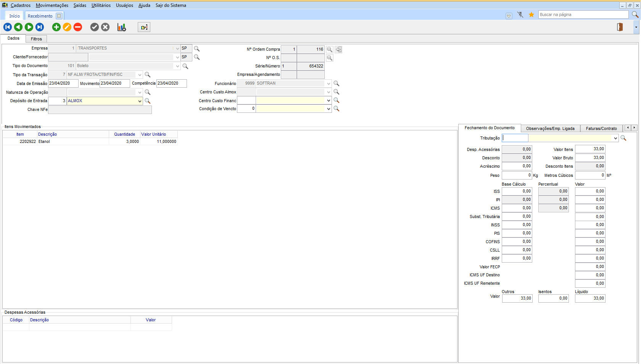Open the chart report settings icon

(122, 27)
